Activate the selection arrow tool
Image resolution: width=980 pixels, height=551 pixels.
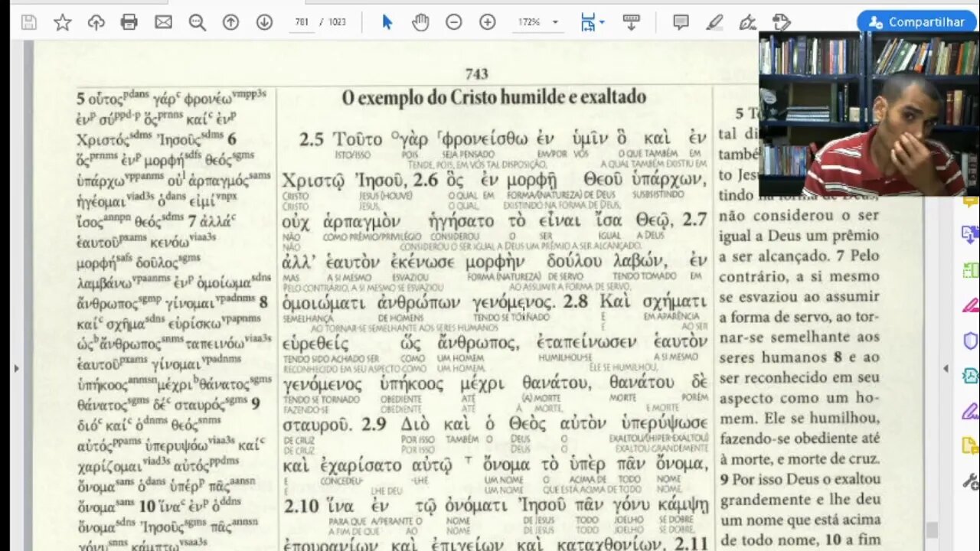[x=387, y=22]
